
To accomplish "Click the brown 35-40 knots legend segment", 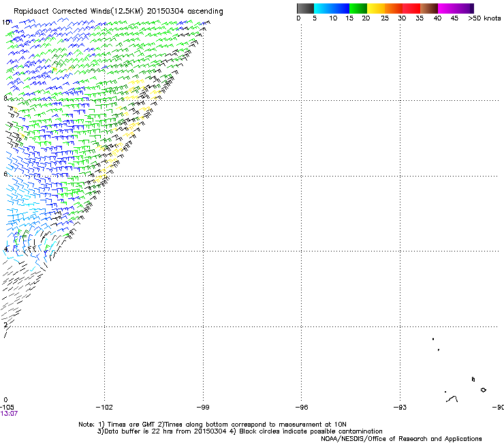I will (x=429, y=8).
